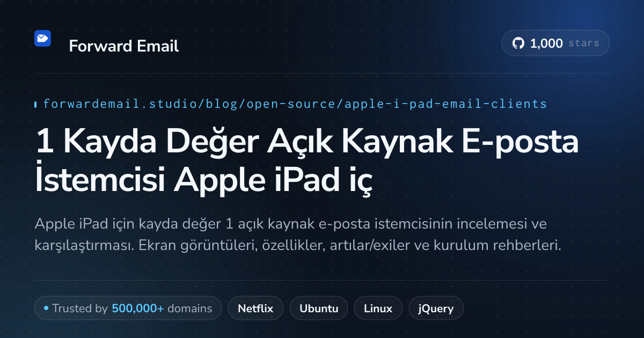Viewport: 644px width, 338px height.
Task: Open the 1,000 stars GitHub badge
Action: pos(555,43)
